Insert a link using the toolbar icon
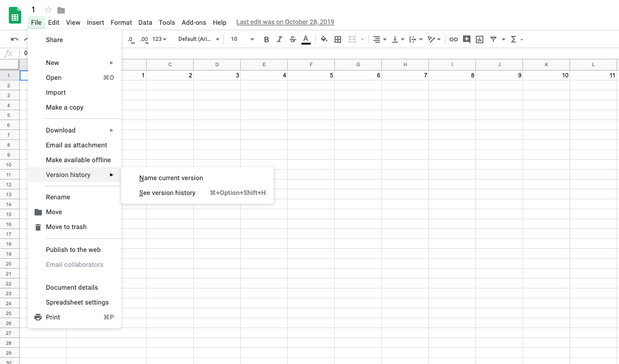Image resolution: width=619 pixels, height=364 pixels. [x=454, y=39]
